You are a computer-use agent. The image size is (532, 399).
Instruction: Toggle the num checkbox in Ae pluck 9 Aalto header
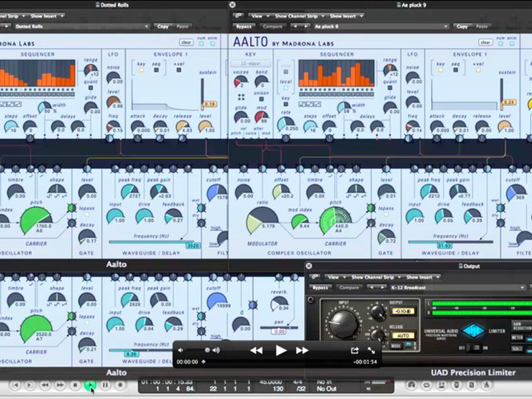(501, 43)
